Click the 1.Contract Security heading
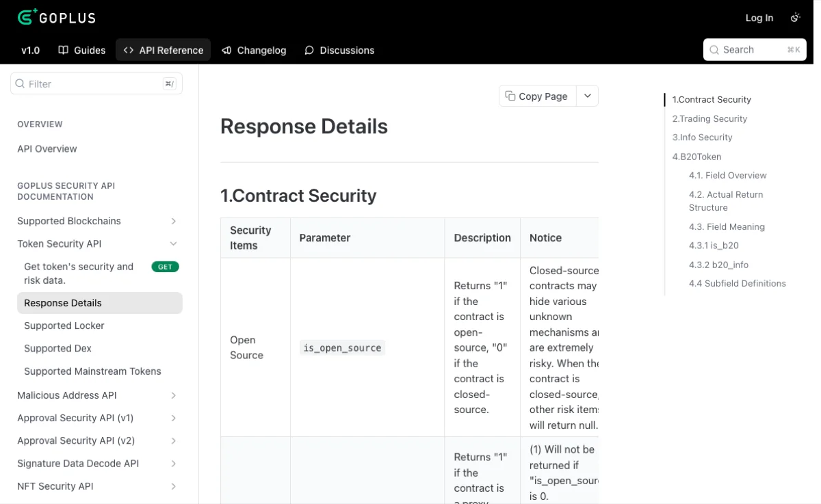The width and height of the screenshot is (821, 504). click(x=298, y=196)
